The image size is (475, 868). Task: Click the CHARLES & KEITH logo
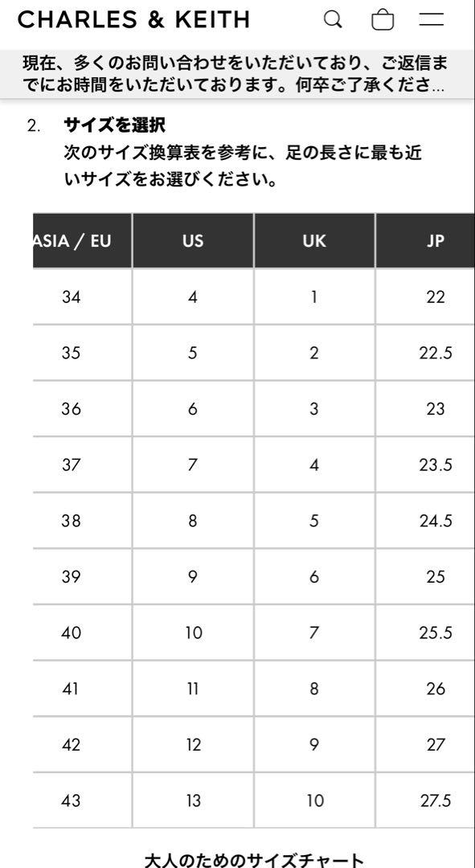(x=133, y=20)
